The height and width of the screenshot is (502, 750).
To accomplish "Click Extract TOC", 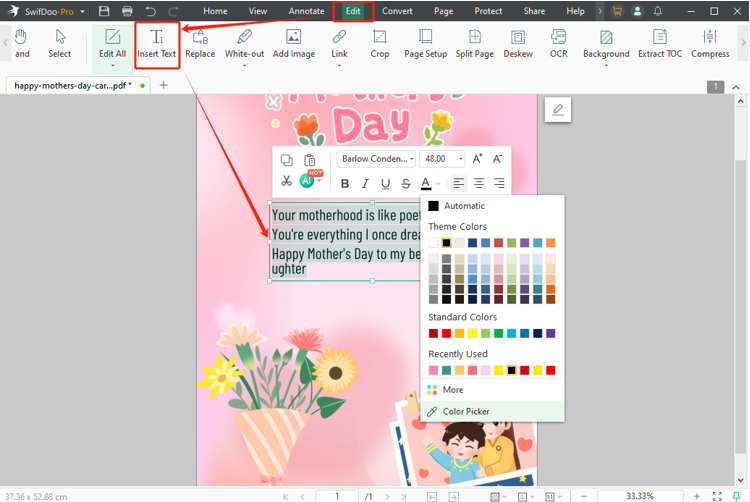I will pos(660,44).
